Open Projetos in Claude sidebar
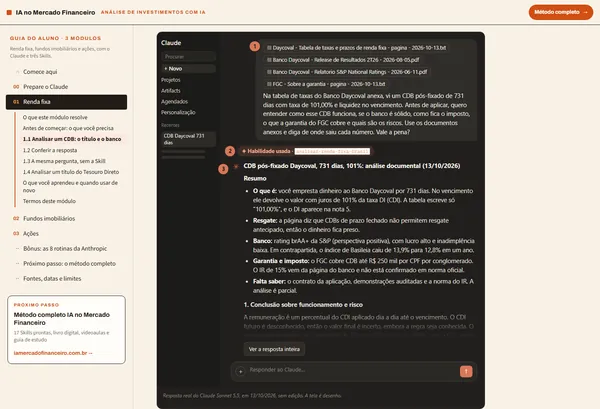Image resolution: width=600 pixels, height=409 pixels. click(171, 80)
